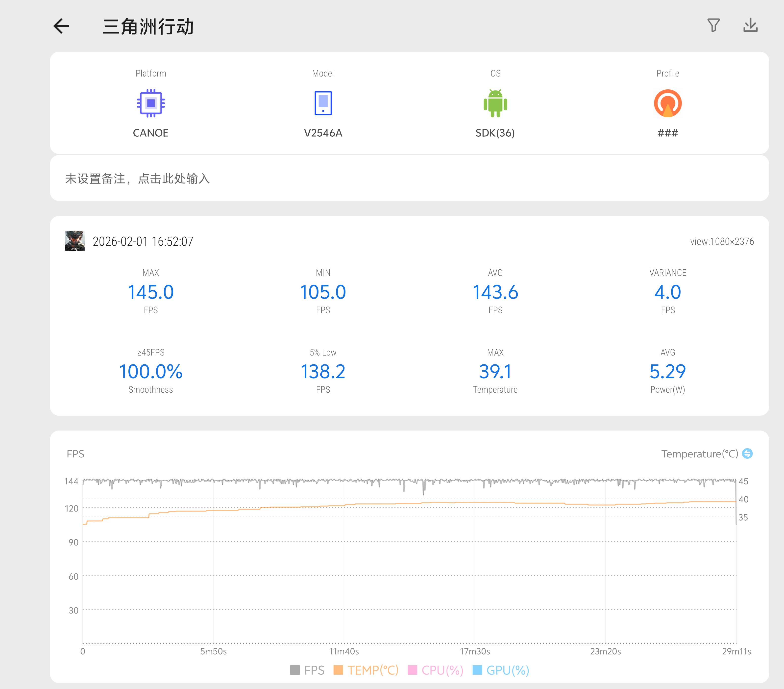Viewport: 784px width, 689px height.
Task: Tap the 143.6 AVG FPS value
Action: click(495, 292)
